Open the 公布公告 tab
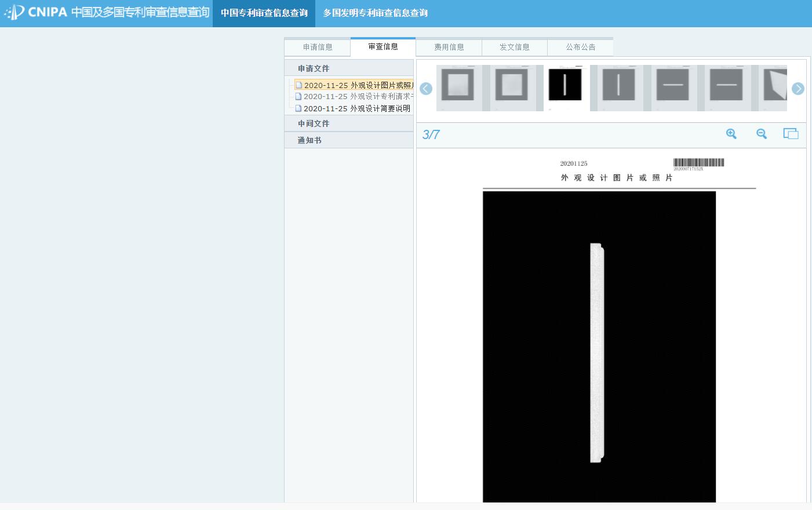 tap(581, 47)
